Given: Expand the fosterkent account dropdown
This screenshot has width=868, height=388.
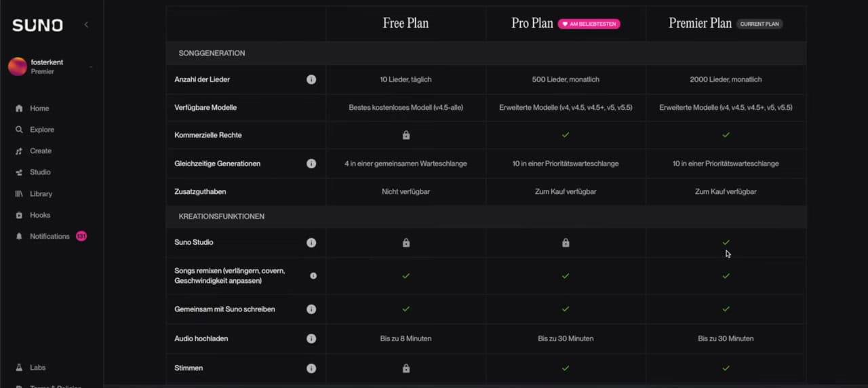Looking at the screenshot, I should tap(91, 66).
